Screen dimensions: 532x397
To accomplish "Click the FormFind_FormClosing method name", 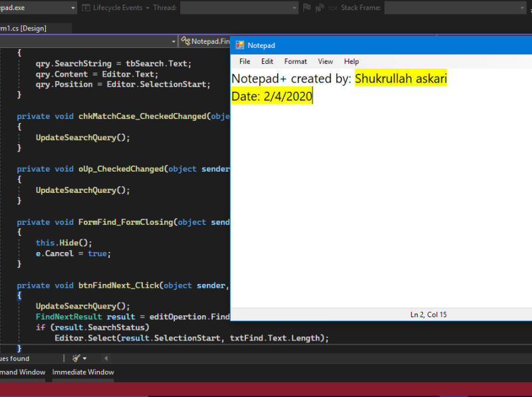I will (x=126, y=222).
